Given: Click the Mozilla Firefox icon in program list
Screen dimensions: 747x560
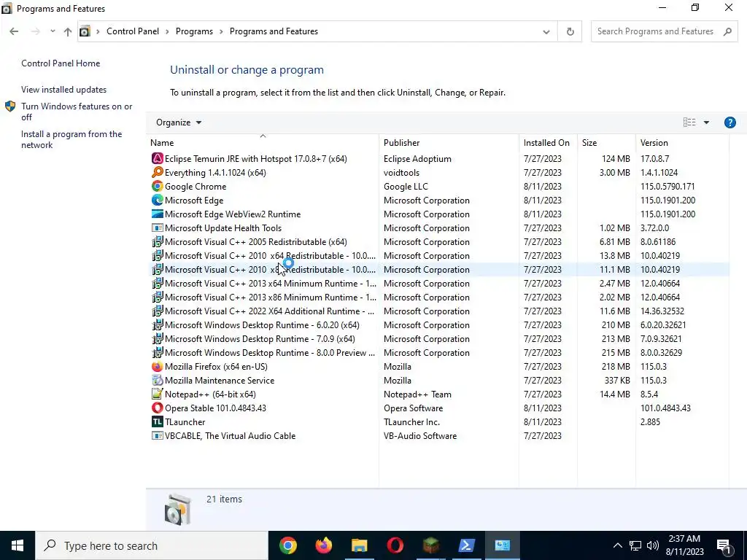Looking at the screenshot, I should pos(158,366).
